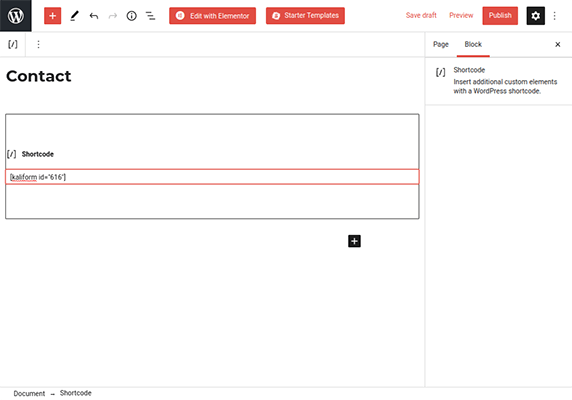This screenshot has height=400, width=572.
Task: Open the document details info icon
Action: [x=132, y=16]
